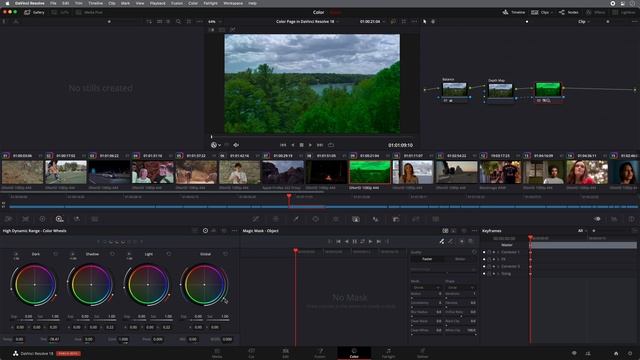Select the Qualifier eyedropper palette icon
The height and width of the screenshot is (360, 640).
tap(296, 219)
